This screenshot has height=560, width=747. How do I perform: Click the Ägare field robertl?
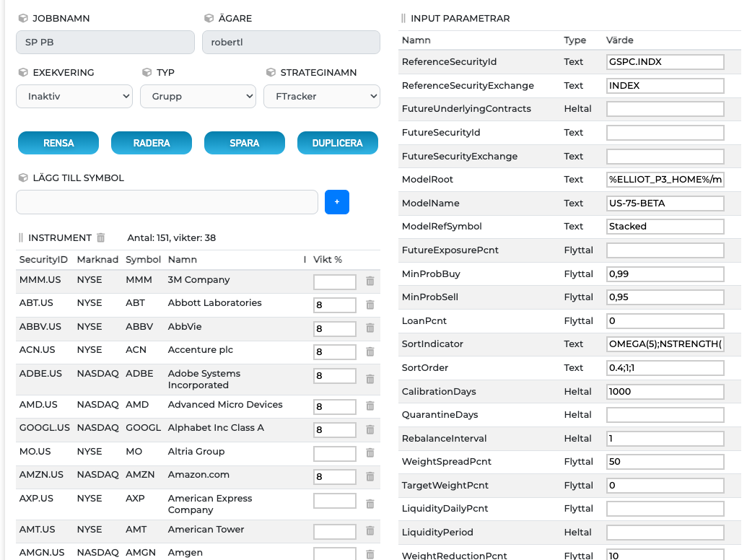coord(291,42)
